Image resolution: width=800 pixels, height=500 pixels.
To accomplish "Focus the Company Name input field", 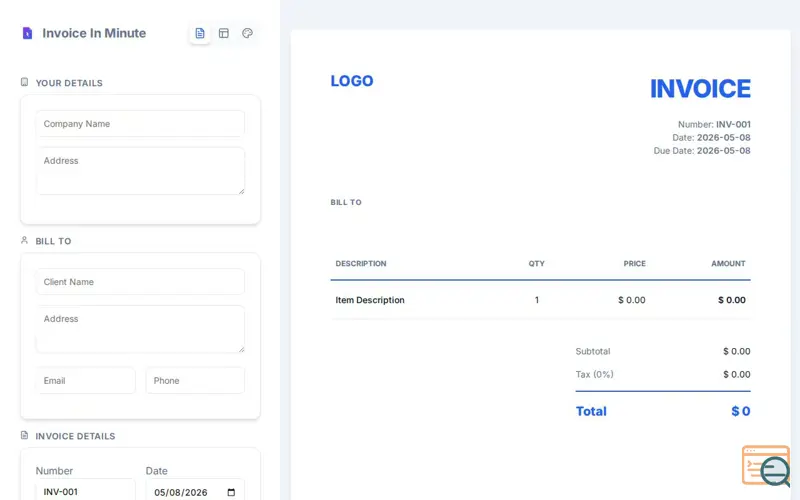I will point(140,123).
